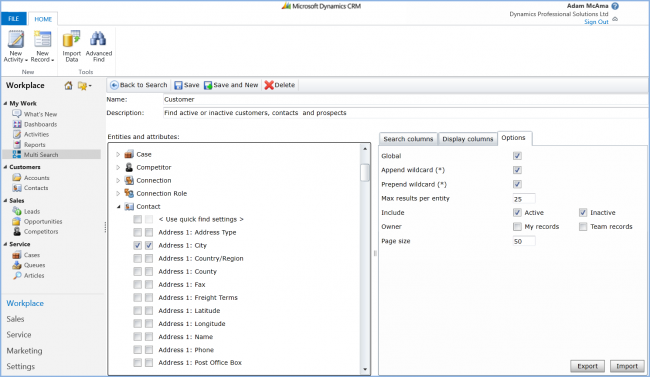
Task: Click scroll down arrow in entities list
Action: (x=365, y=369)
